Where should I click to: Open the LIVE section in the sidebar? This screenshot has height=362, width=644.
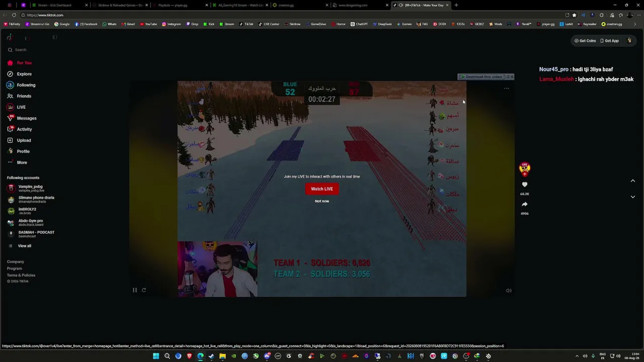[x=16, y=107]
